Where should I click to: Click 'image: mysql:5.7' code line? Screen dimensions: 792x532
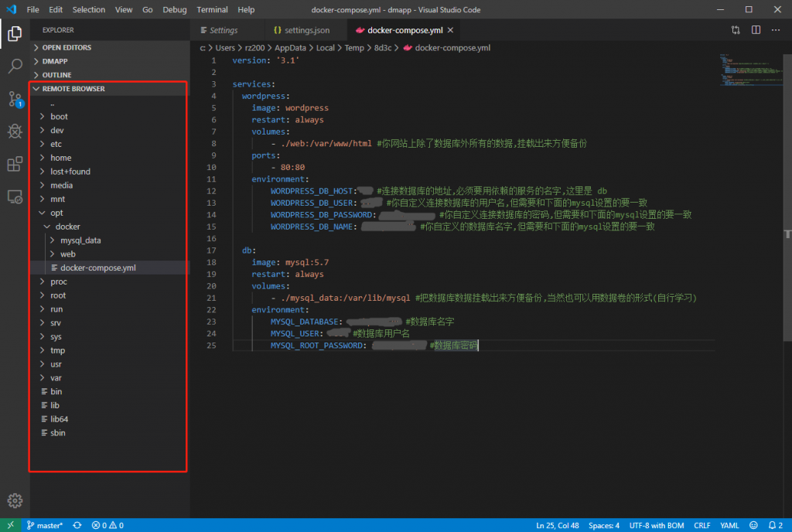291,262
